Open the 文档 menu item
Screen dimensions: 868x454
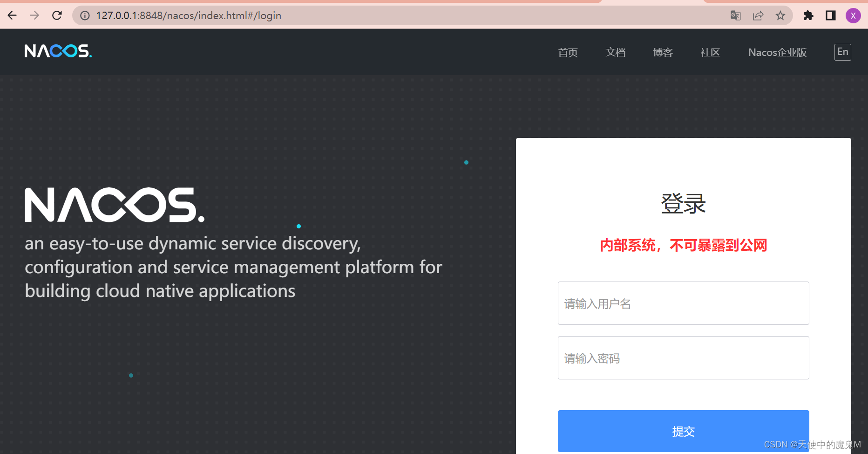tap(616, 52)
